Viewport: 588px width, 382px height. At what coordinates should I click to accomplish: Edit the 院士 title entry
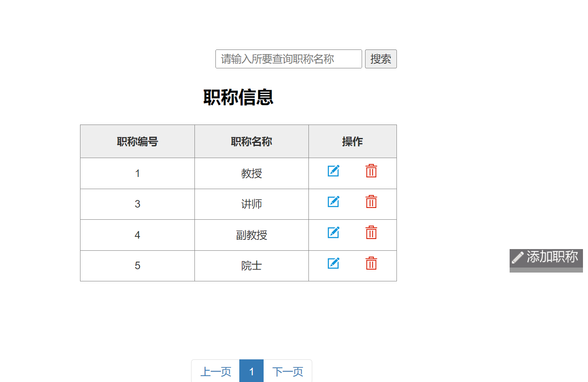tap(333, 263)
